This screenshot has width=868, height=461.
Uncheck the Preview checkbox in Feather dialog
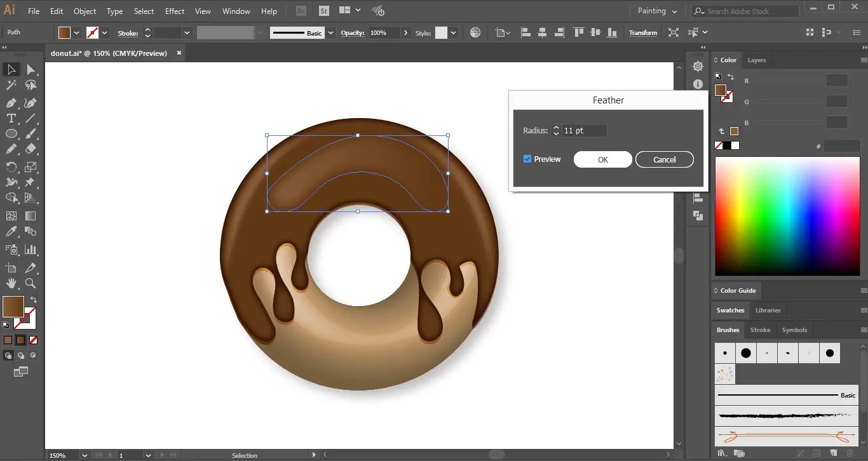coord(527,159)
